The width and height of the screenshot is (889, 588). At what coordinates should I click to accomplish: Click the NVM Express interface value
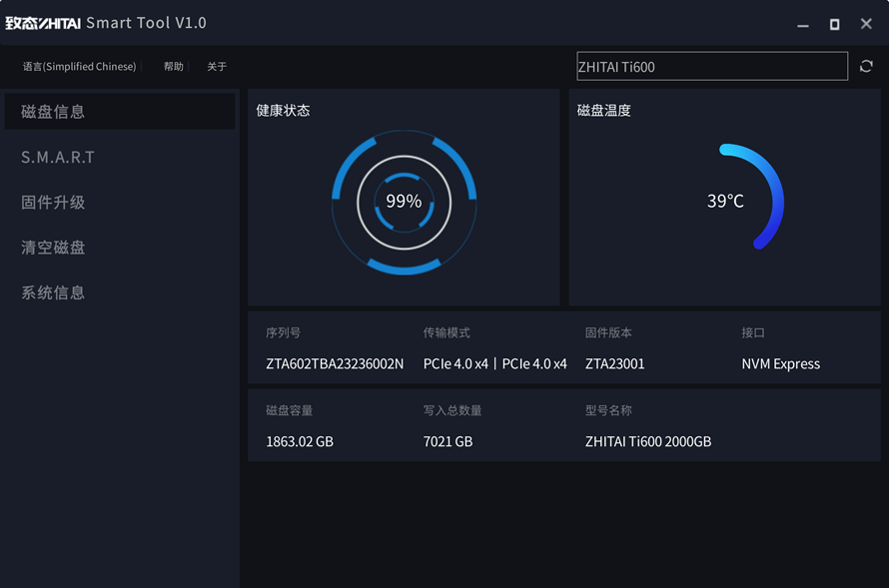pos(781,363)
